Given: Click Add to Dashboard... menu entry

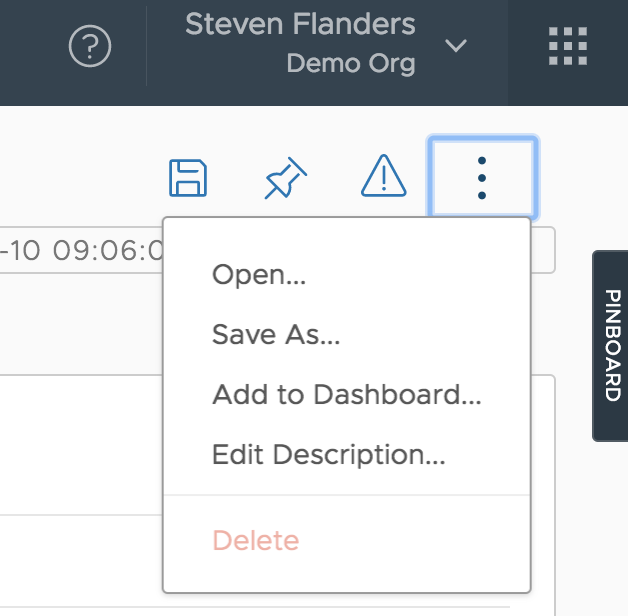Looking at the screenshot, I should (x=346, y=395).
